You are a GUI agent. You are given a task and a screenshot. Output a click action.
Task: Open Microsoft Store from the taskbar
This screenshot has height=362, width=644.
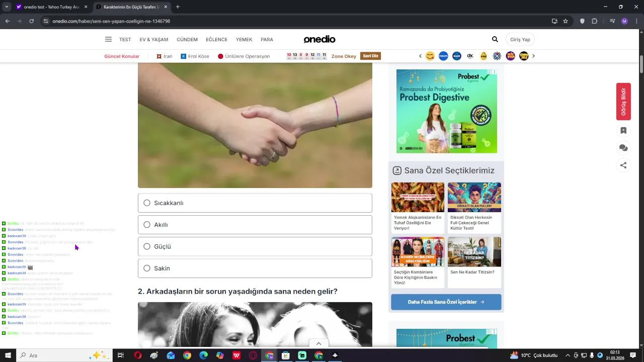point(285,355)
